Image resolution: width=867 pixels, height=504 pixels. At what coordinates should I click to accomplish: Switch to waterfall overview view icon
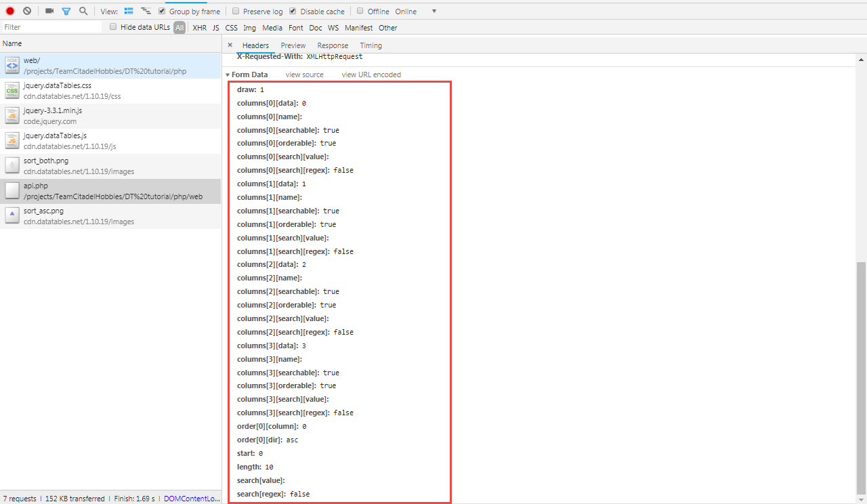(x=146, y=11)
